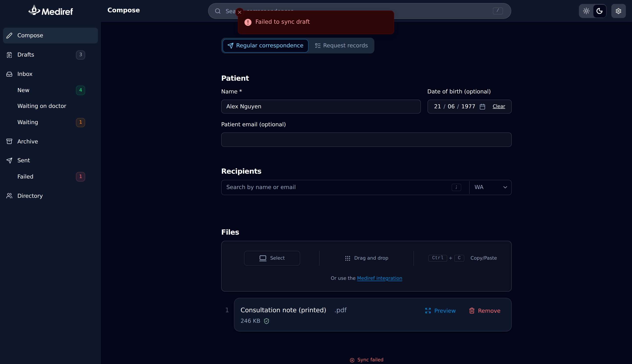Open Compose in the sidebar
The width and height of the screenshot is (632, 364).
tap(50, 36)
